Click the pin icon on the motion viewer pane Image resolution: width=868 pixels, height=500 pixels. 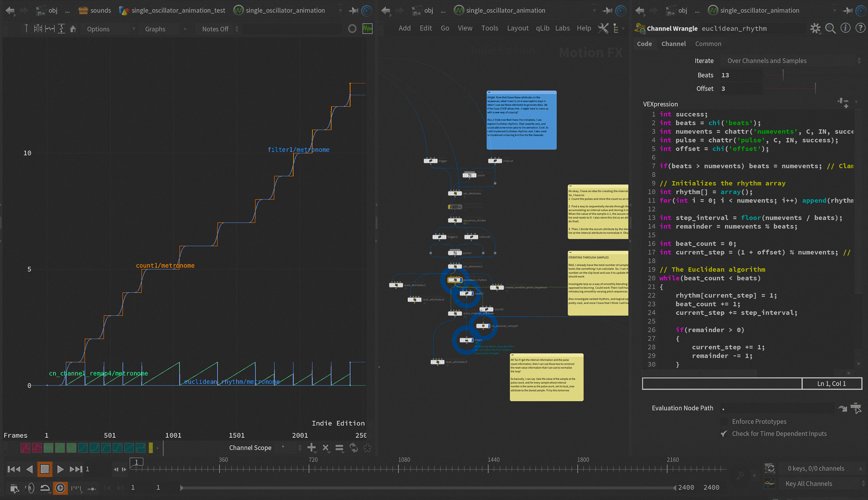point(353,11)
